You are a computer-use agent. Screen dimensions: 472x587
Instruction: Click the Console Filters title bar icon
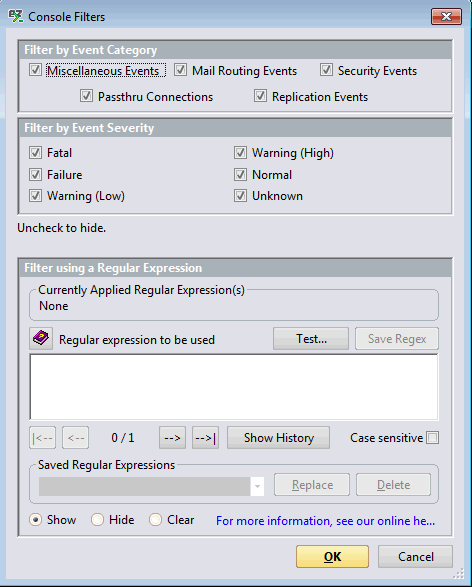[x=16, y=16]
